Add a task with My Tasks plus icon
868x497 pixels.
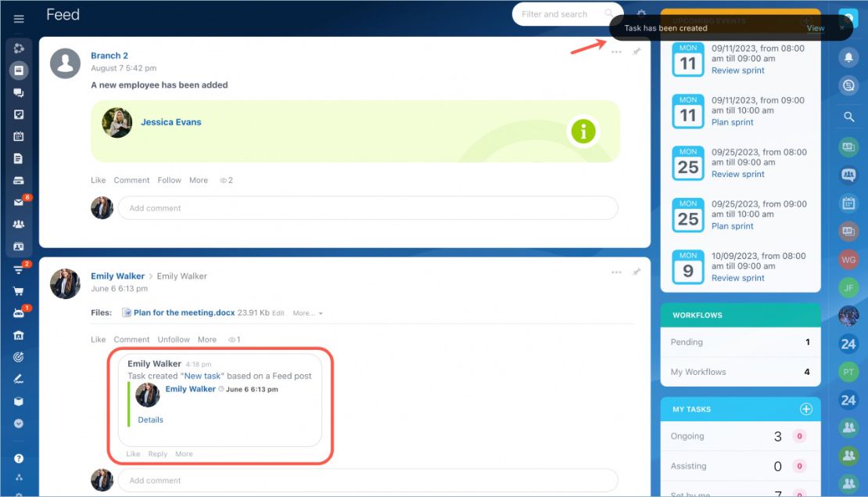coord(806,409)
